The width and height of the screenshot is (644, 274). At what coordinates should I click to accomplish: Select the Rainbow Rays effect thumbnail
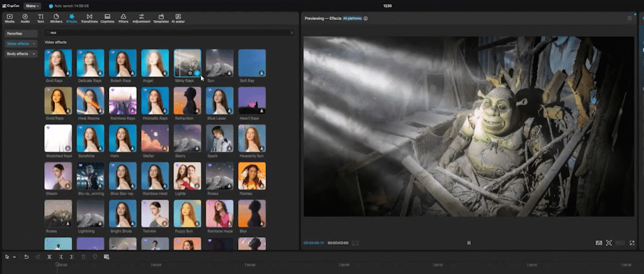123,101
